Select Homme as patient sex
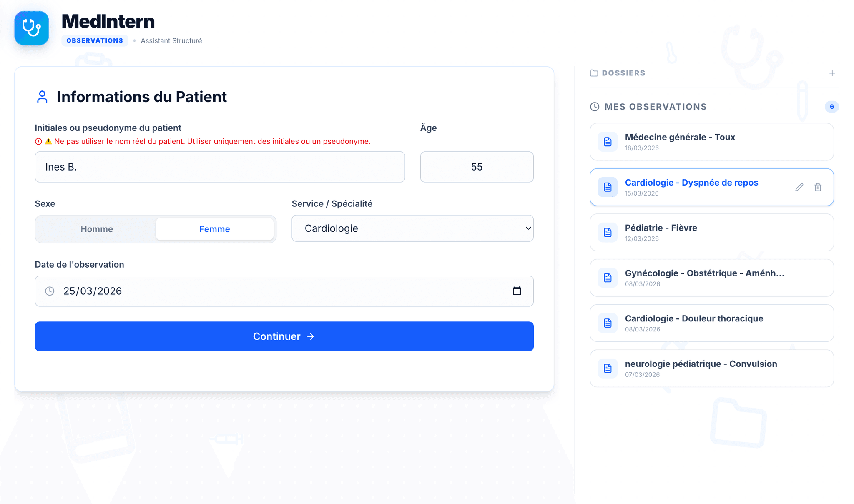 pyautogui.click(x=97, y=229)
